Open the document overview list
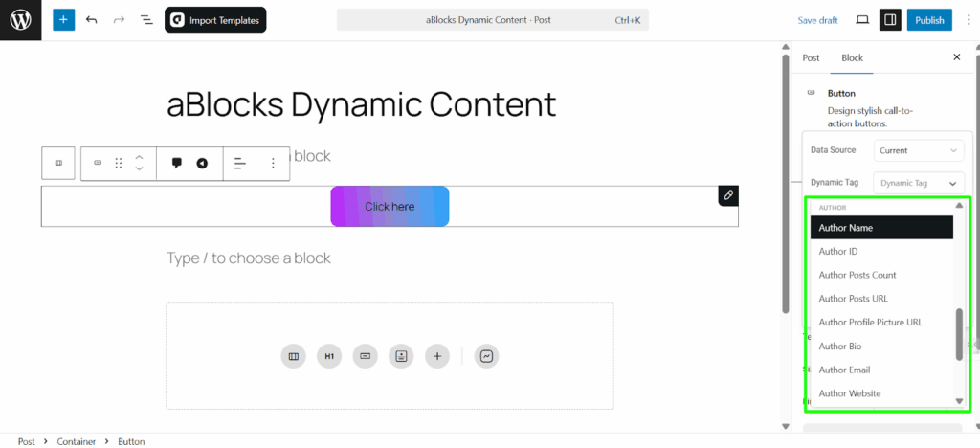Screen dimensions: 980x448 146,20
